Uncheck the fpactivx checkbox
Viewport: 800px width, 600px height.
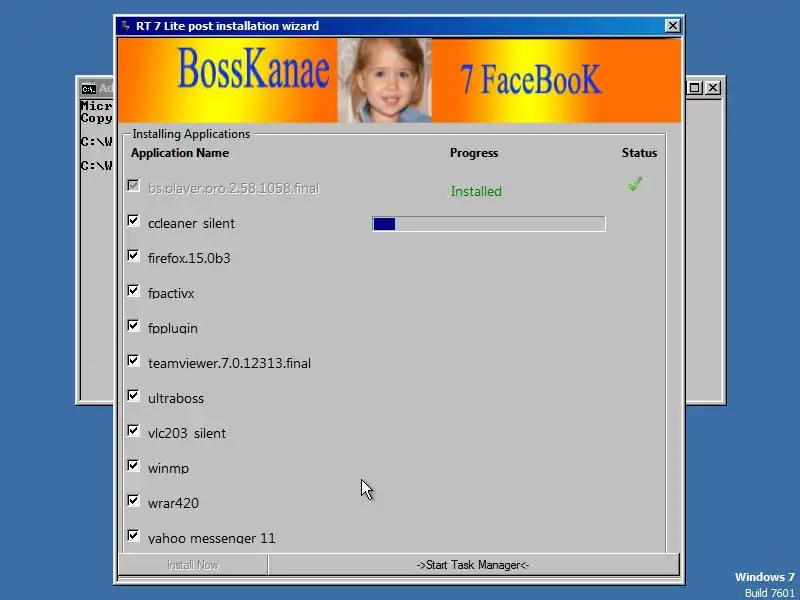pyautogui.click(x=133, y=290)
